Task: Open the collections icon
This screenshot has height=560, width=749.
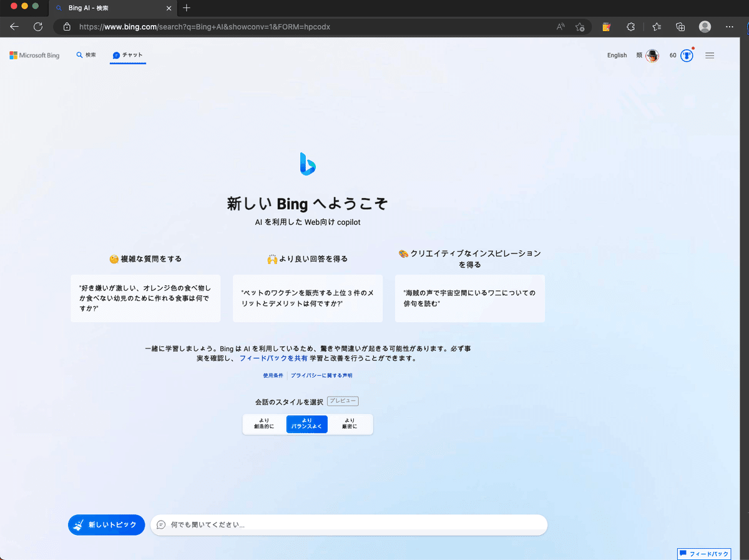Action: [680, 27]
